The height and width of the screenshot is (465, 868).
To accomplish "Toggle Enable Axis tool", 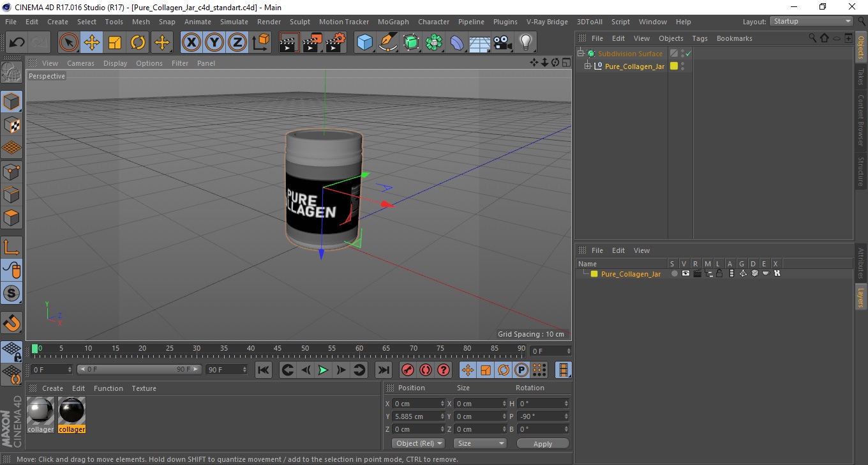I will 11,247.
